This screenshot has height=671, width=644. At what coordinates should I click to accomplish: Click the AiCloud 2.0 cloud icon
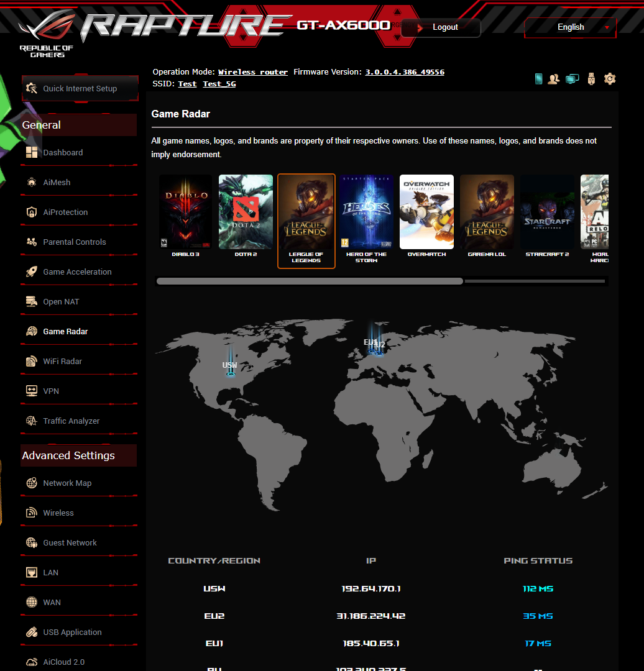tap(32, 662)
